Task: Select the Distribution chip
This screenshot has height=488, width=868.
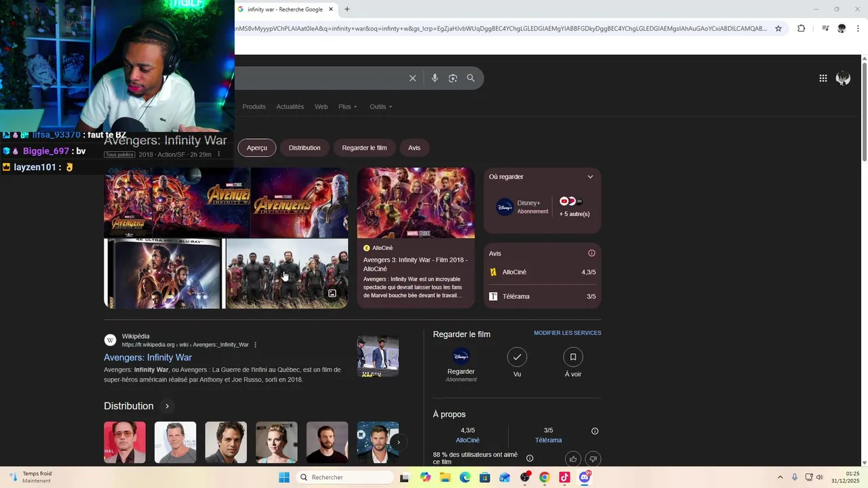Action: (x=304, y=148)
